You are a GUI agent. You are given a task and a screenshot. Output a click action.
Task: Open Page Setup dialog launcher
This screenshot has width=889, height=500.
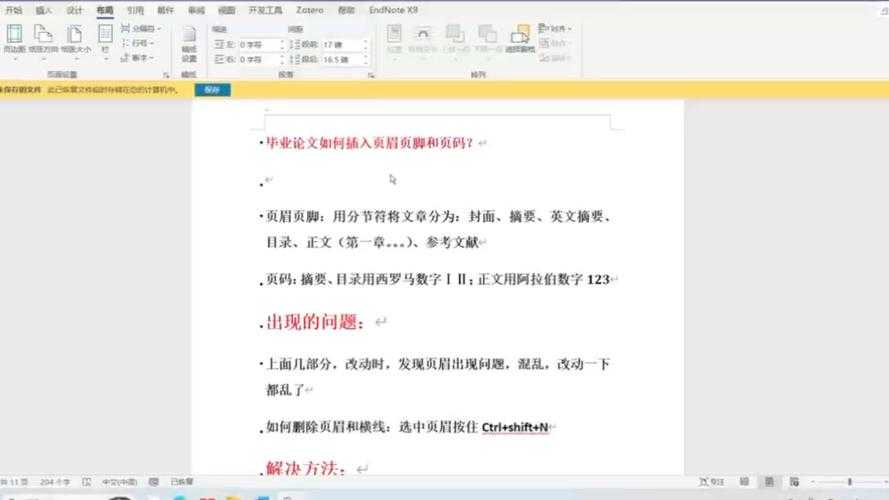click(166, 75)
